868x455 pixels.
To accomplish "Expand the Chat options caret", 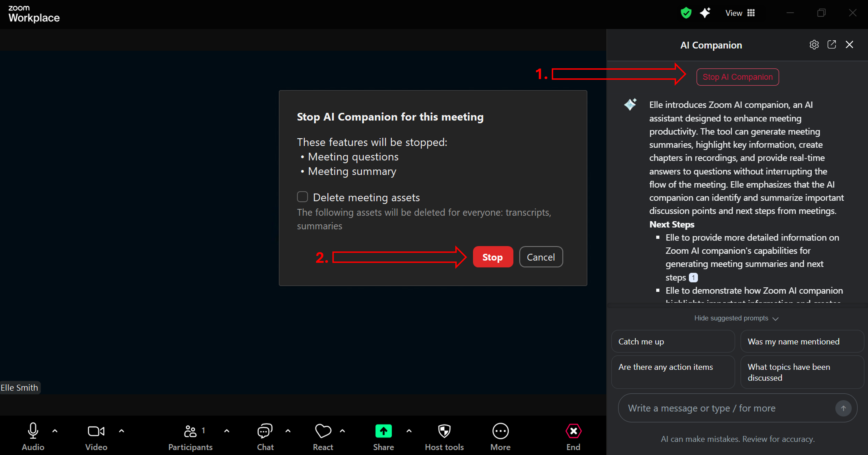I will 288,431.
